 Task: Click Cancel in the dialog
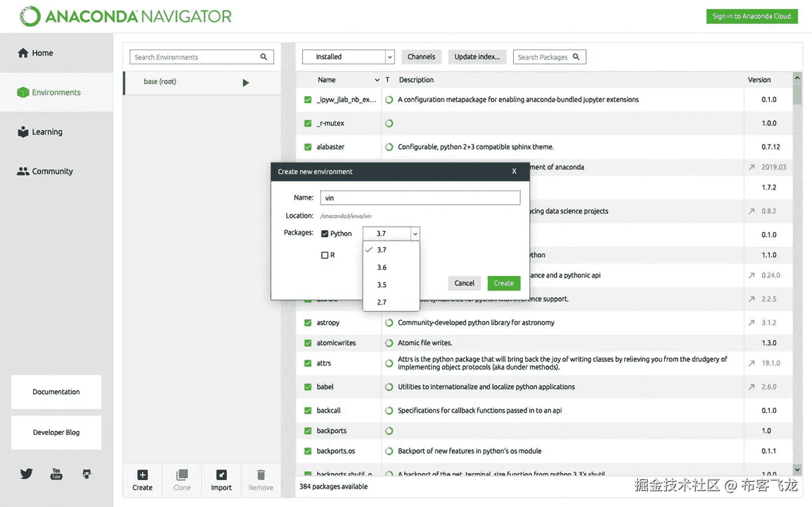[x=464, y=283]
